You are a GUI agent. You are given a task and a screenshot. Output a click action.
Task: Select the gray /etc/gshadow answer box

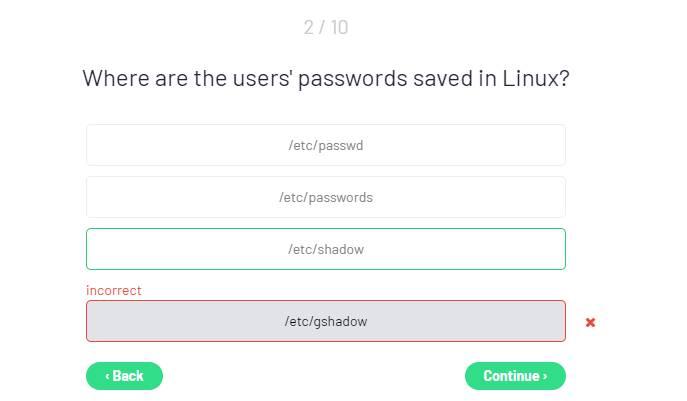pyautogui.click(x=326, y=321)
